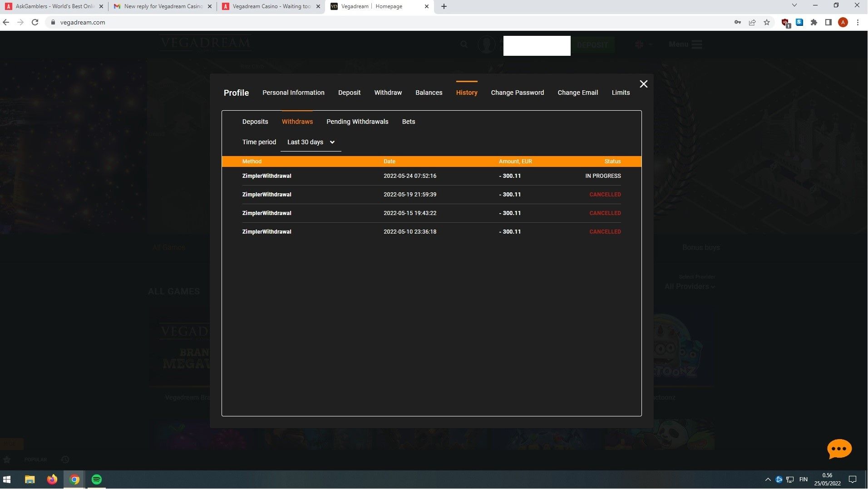Select ZimplerWithdrawal on the 2022-05-19 row
This screenshot has width=868, height=489.
coord(267,195)
